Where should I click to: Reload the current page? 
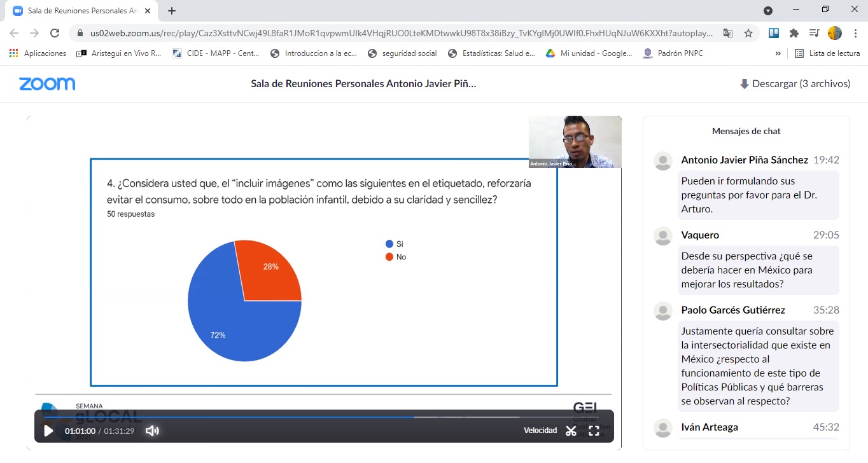55,33
